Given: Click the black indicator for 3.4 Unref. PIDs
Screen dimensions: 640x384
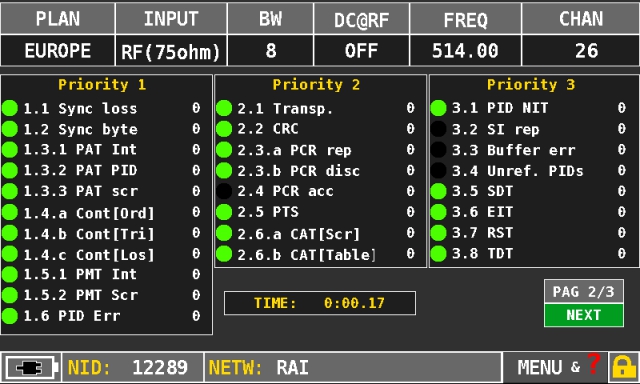Looking at the screenshot, I should click(x=439, y=171).
